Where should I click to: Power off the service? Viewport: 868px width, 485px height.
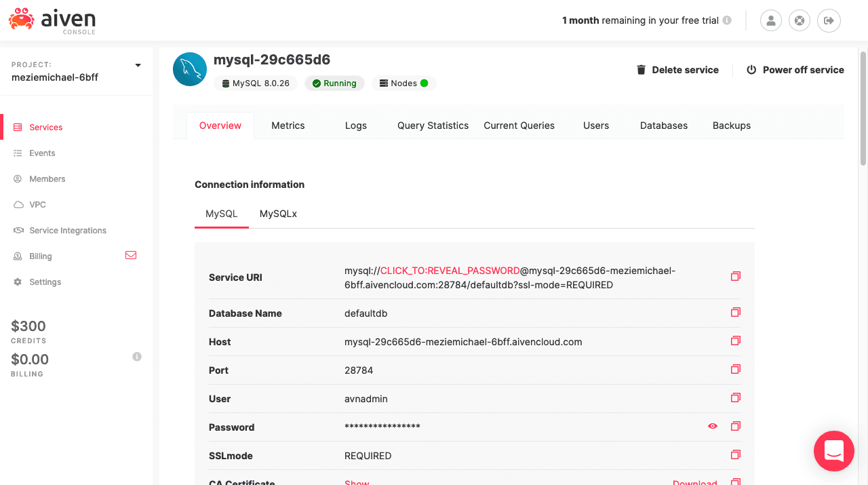(x=795, y=70)
